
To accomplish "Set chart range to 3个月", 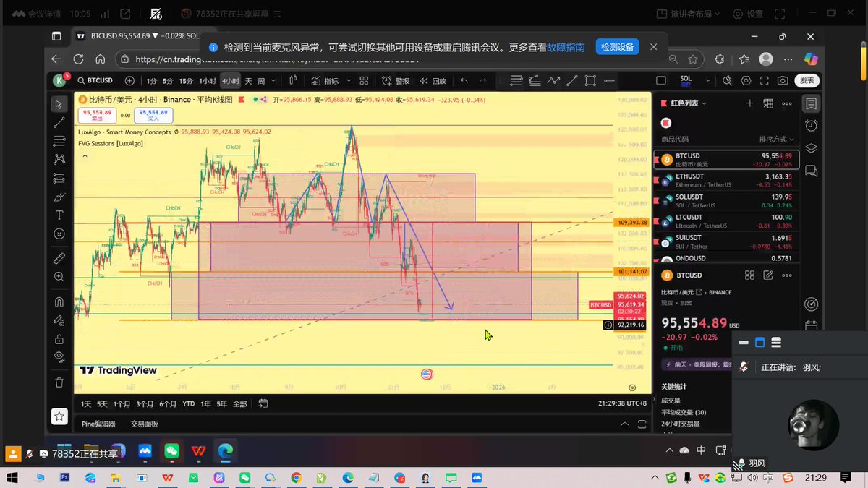I will 145,403.
